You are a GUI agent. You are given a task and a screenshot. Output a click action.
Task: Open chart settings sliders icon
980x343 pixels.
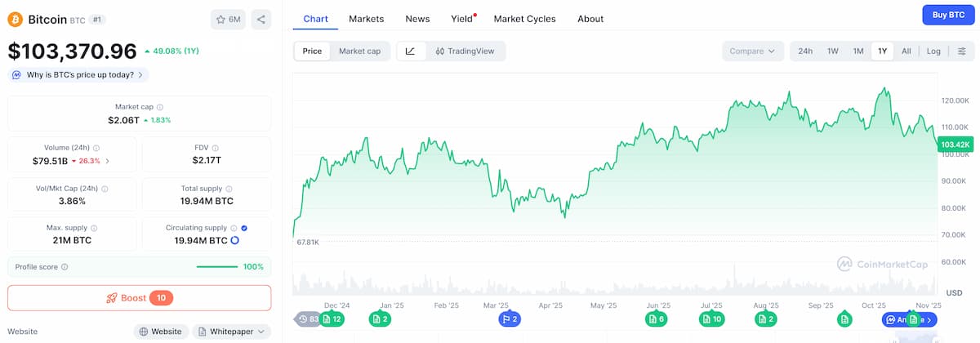961,51
